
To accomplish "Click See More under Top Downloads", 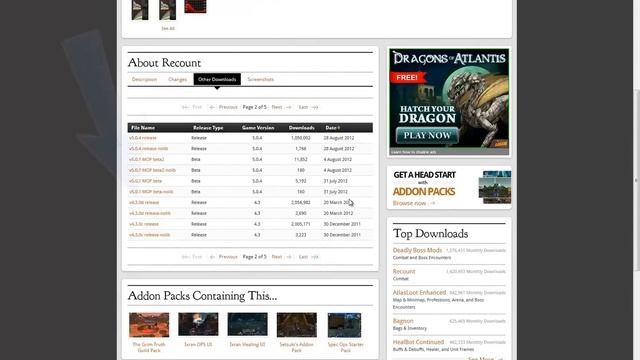I will point(481,358).
